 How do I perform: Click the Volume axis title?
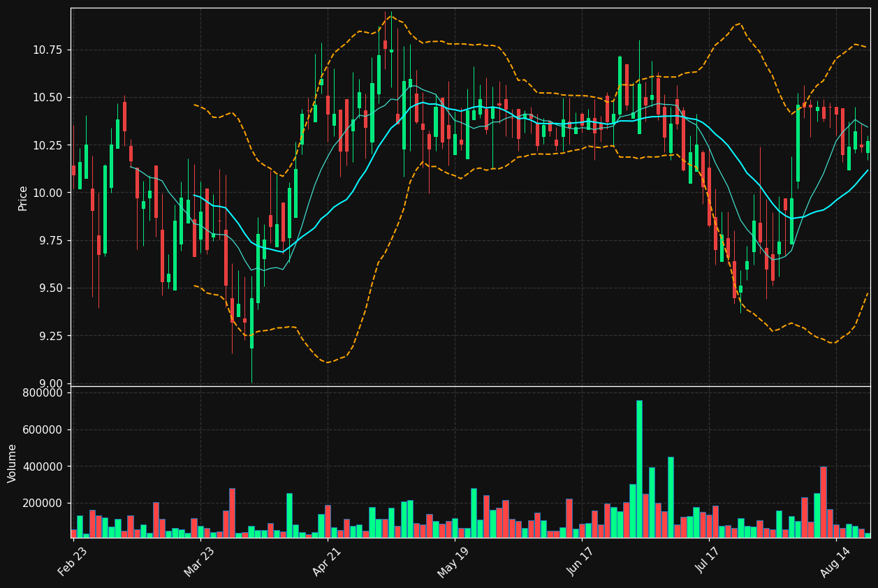(13, 463)
